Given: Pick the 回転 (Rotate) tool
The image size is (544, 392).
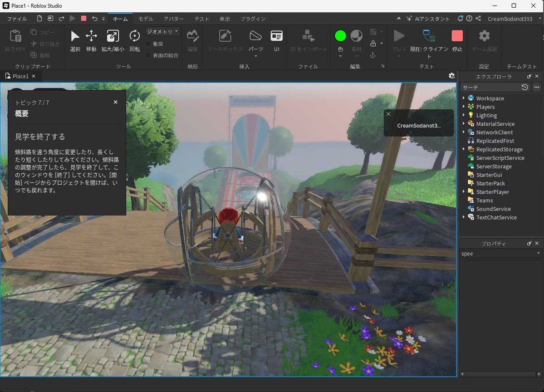Looking at the screenshot, I should (135, 40).
